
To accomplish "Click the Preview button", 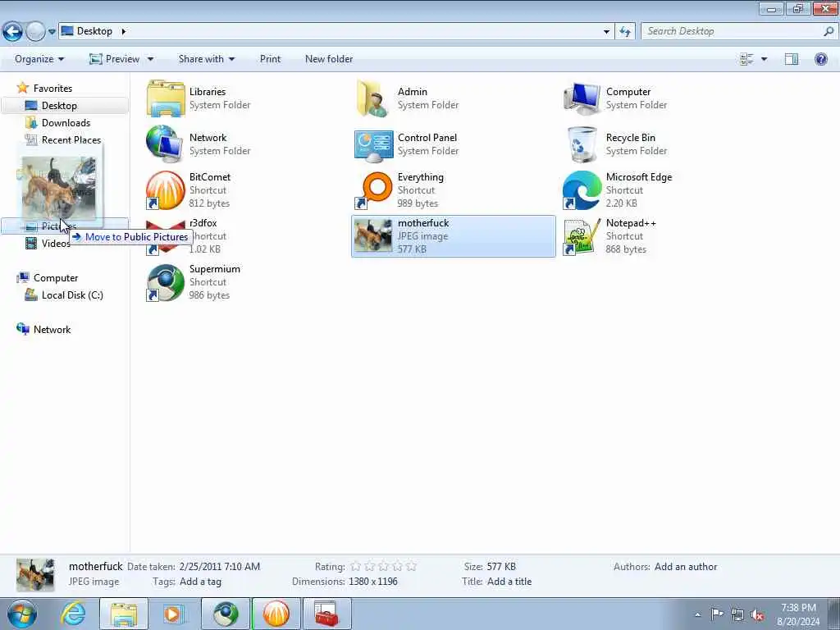I will coord(115,59).
